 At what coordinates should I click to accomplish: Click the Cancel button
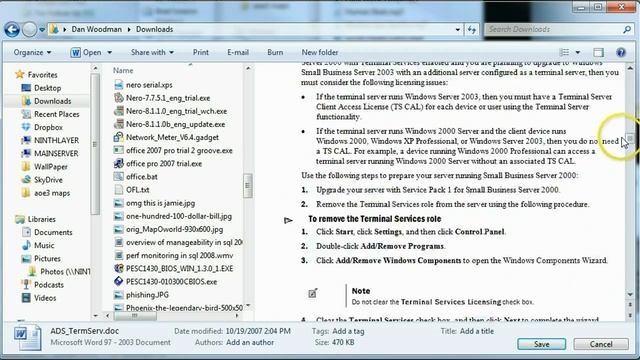coord(601,344)
